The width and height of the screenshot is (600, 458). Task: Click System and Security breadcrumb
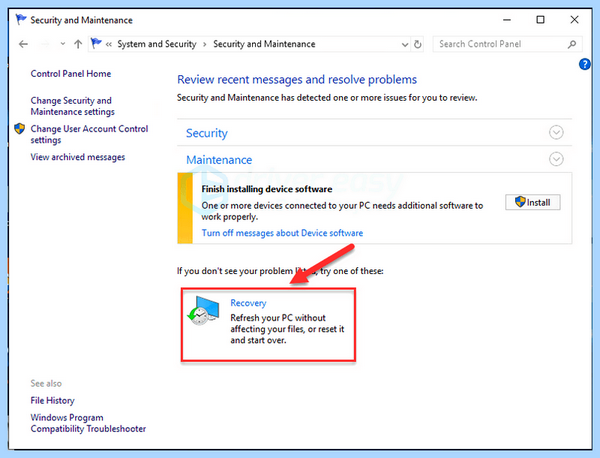(x=157, y=44)
